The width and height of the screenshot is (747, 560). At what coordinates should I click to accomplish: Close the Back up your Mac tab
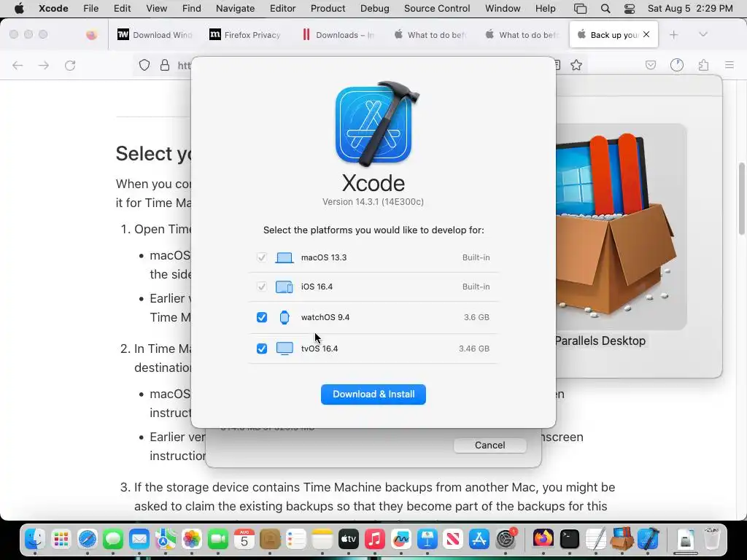646,34
